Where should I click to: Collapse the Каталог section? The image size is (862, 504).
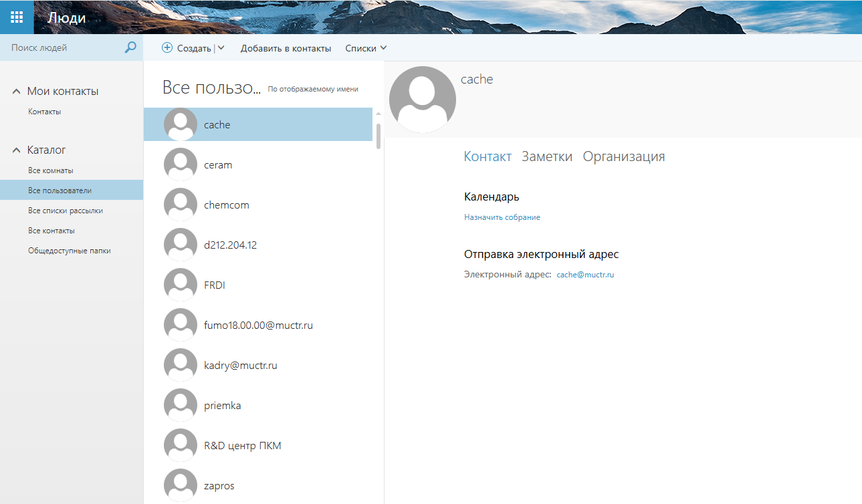click(17, 150)
